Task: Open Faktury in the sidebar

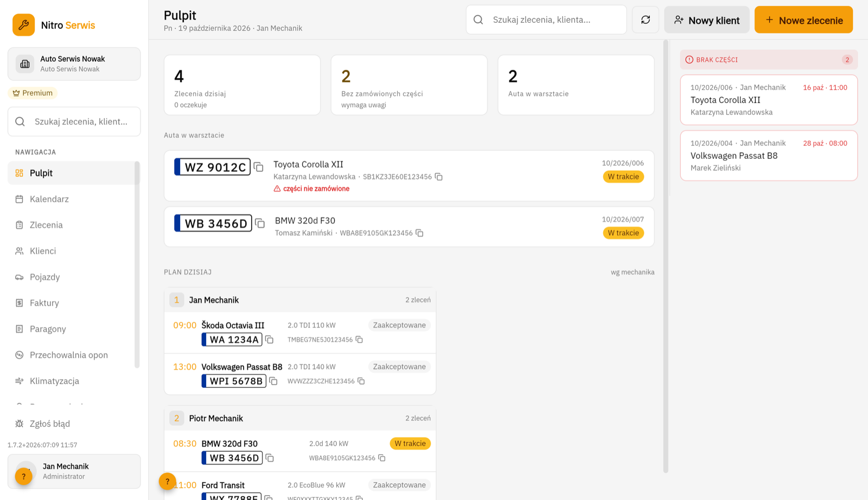Action: pos(71,303)
